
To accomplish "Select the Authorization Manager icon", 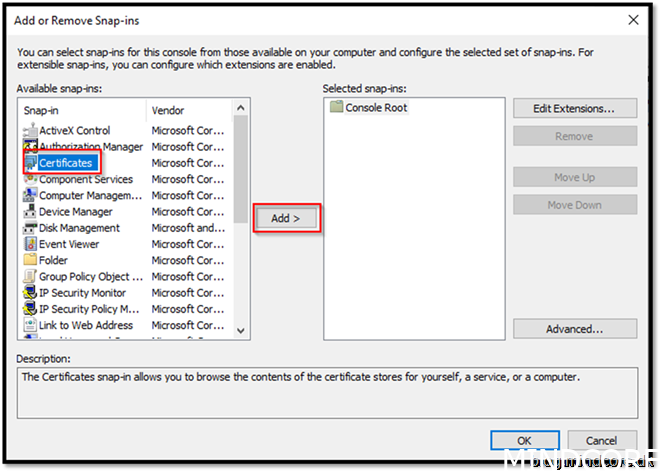I will 30,147.
